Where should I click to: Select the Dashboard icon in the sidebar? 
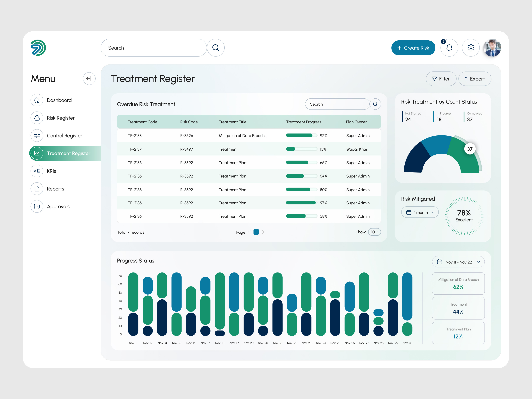pyautogui.click(x=37, y=100)
